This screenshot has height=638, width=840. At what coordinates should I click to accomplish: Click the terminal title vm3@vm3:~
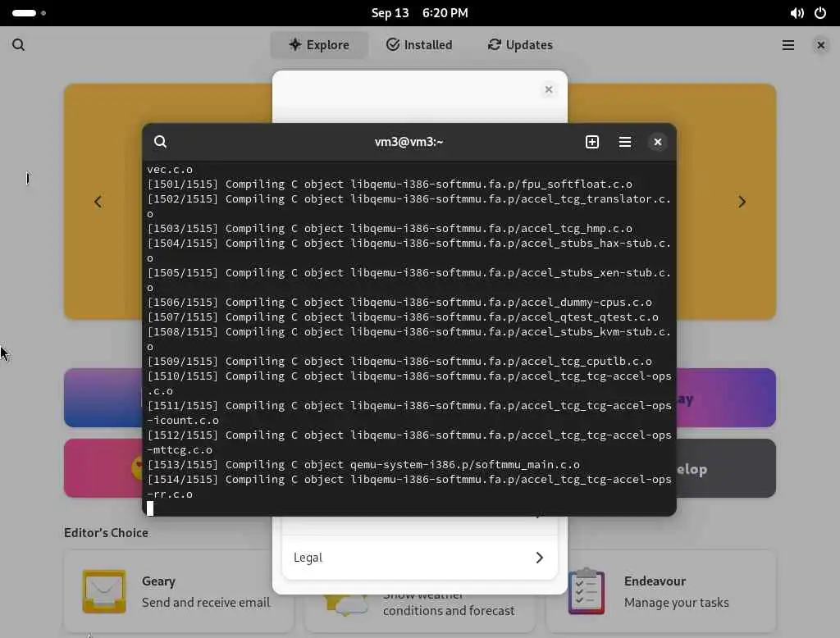409,142
